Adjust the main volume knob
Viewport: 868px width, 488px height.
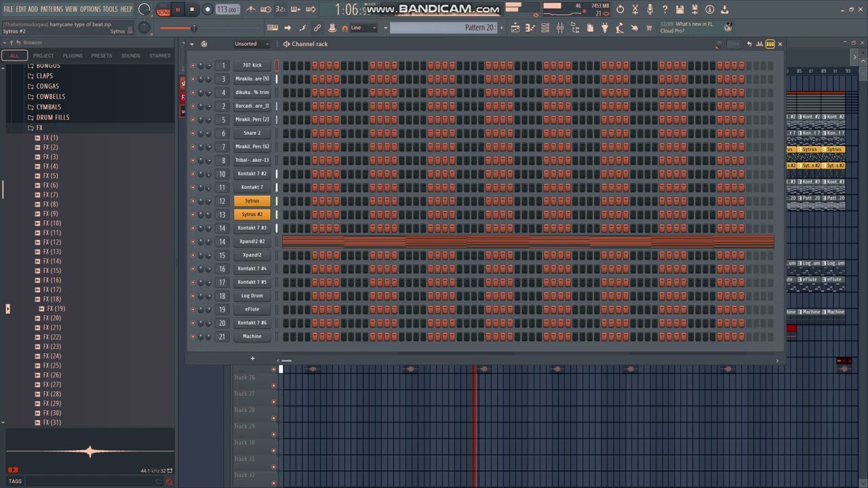coord(144,9)
